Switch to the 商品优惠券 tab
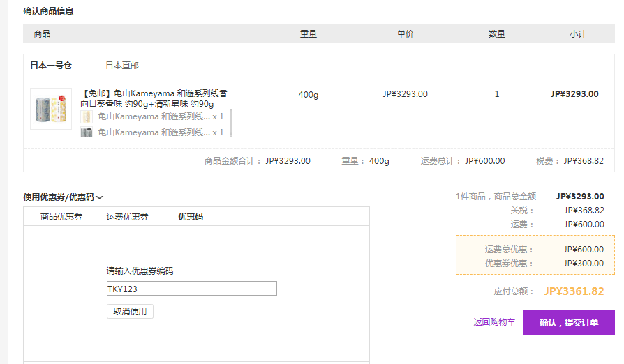 (61, 217)
